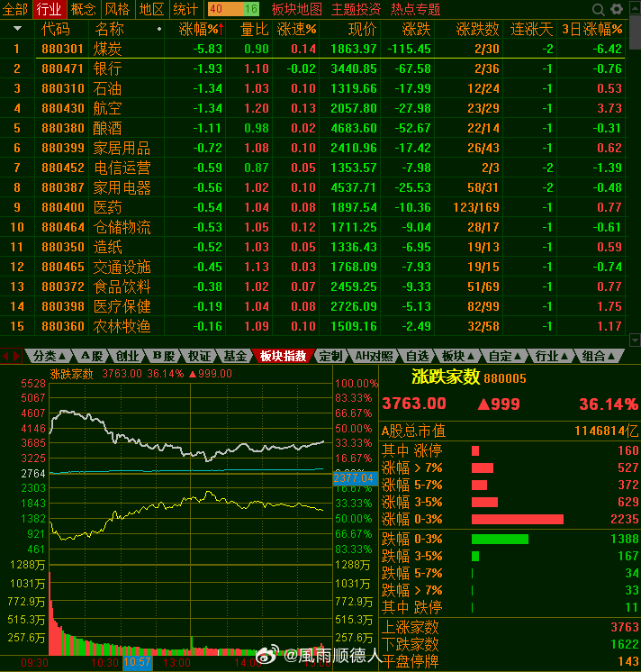Select the 仓储物流 sector row
This screenshot has height=672, width=641.
coord(312,227)
